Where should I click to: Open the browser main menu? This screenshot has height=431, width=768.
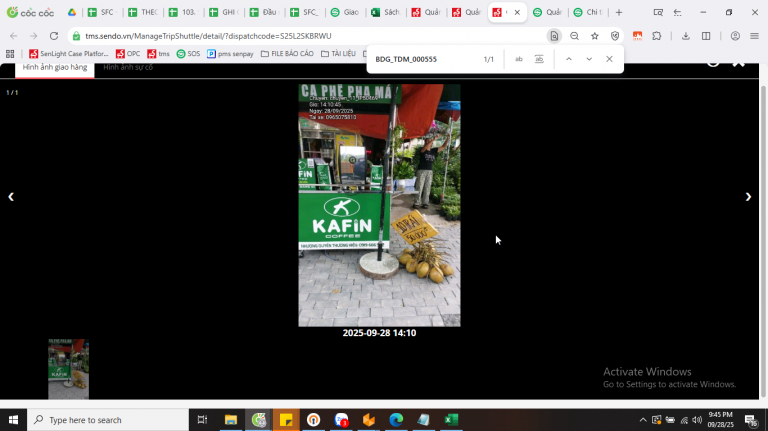coord(755,36)
